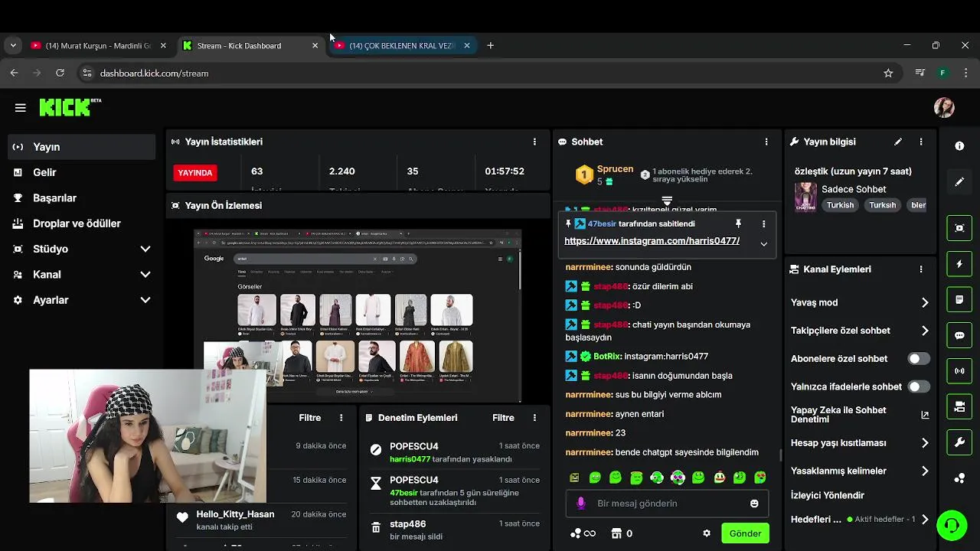The image size is (980, 551).
Task: Click POPESCU4 entry banned by harris0477
Action: point(455,452)
